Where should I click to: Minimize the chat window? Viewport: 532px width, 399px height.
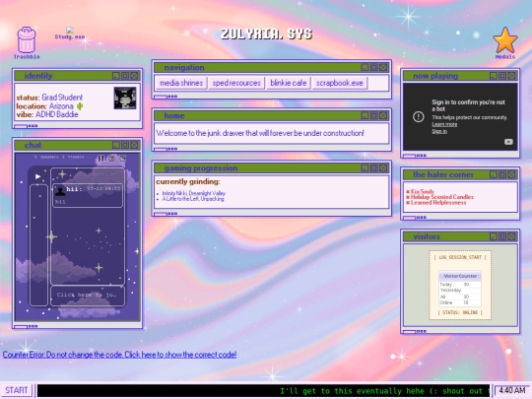115,145
